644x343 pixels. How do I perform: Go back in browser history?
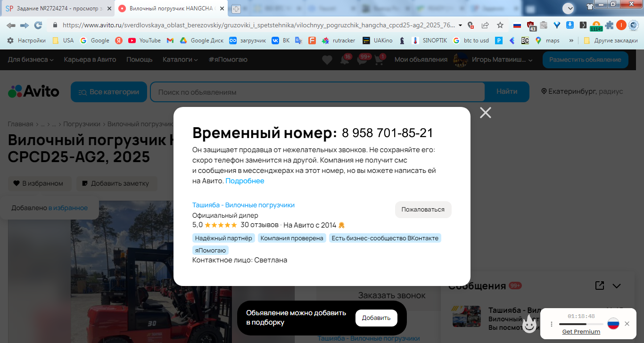[11, 25]
